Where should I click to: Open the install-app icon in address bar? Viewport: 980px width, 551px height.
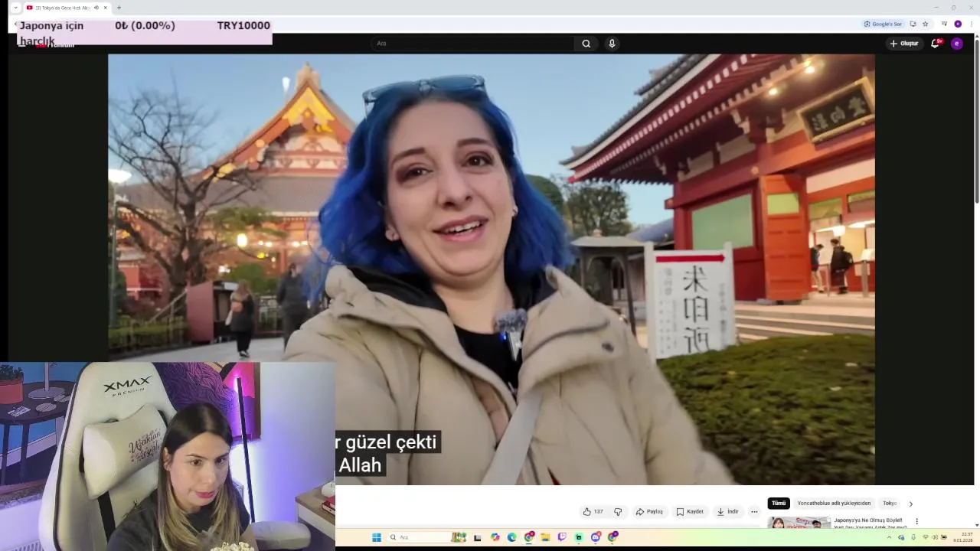[x=913, y=24]
